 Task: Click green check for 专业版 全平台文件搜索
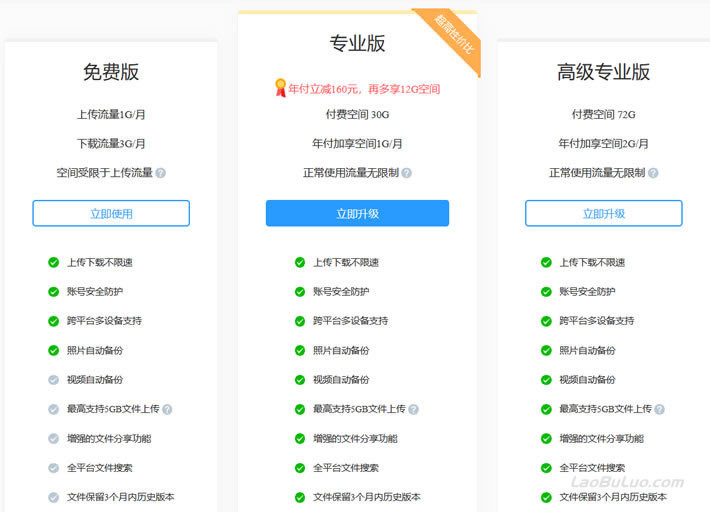(300, 468)
